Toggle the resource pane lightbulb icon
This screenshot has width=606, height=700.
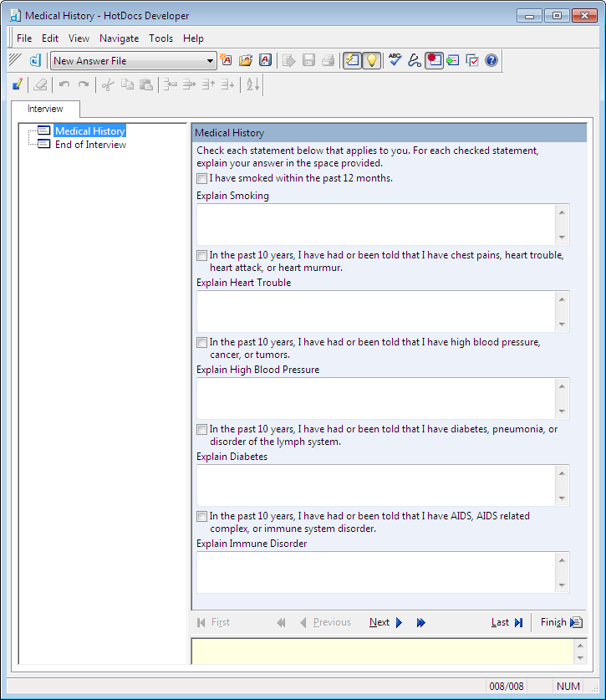(x=371, y=60)
